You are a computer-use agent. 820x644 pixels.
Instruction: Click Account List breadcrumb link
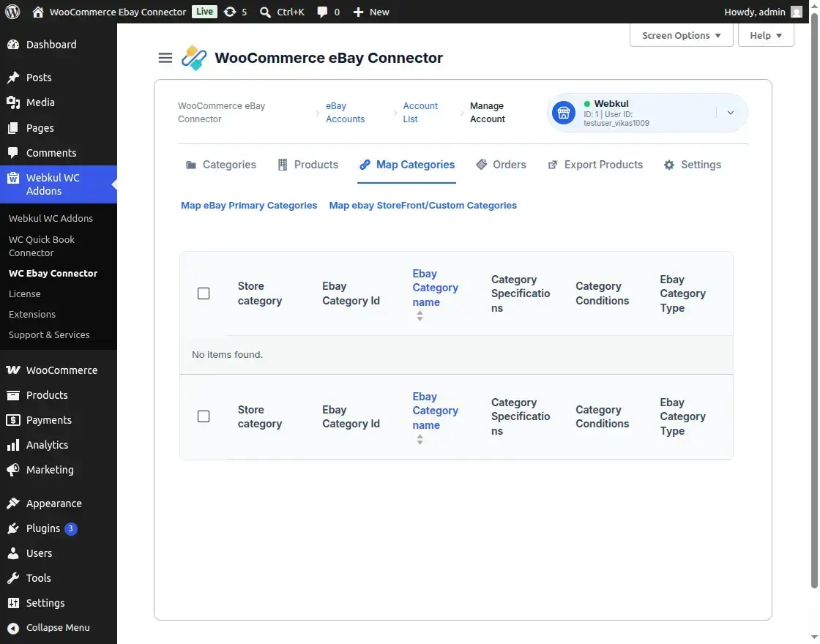(420, 113)
